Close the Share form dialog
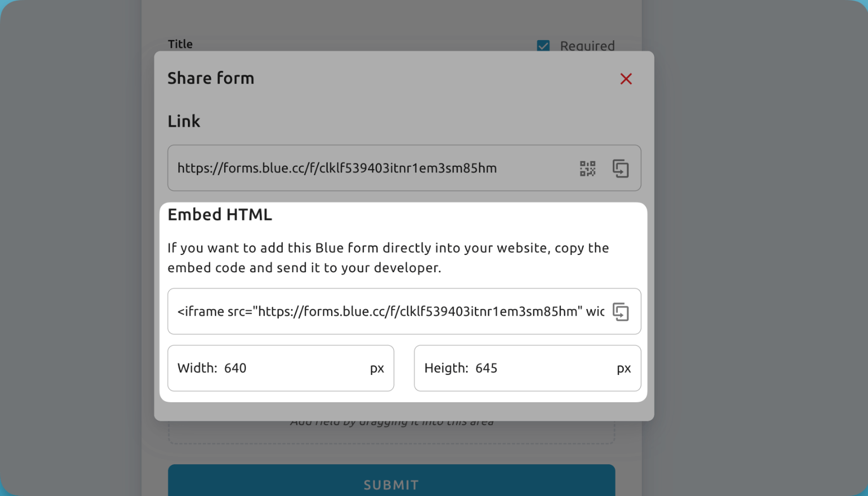Image resolution: width=868 pixels, height=496 pixels. pyautogui.click(x=625, y=79)
